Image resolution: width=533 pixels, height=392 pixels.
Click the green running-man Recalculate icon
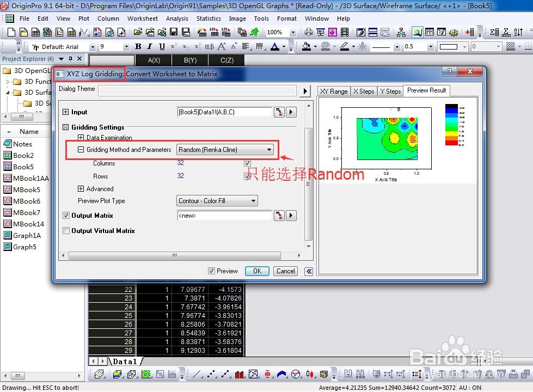[x=254, y=32]
